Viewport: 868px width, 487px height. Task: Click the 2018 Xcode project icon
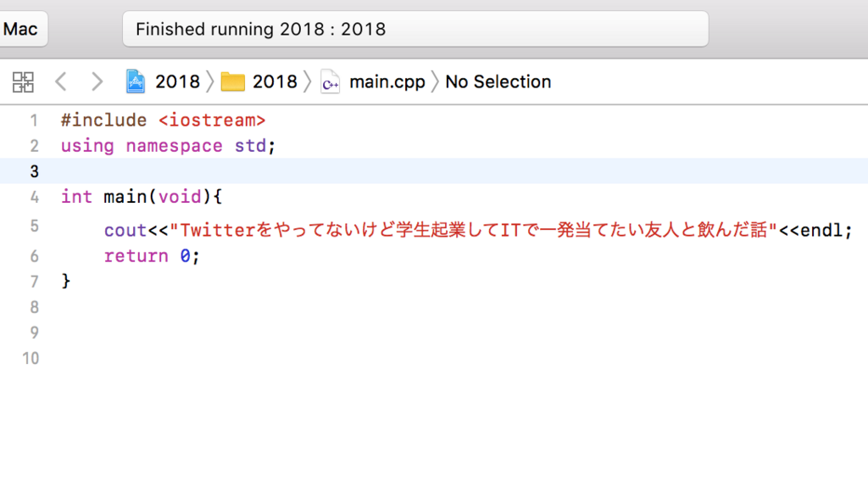(x=135, y=81)
